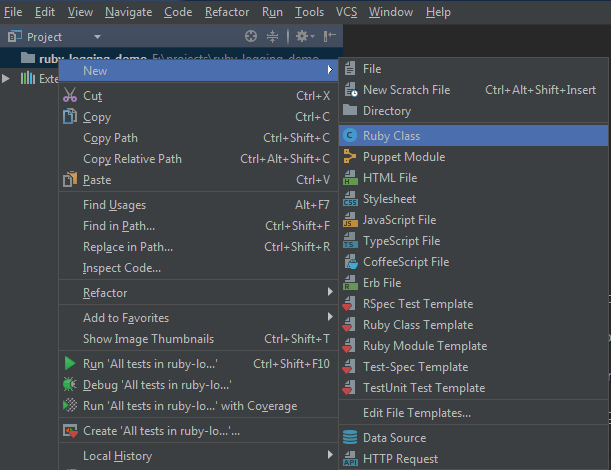
Task: Click the Data Source database icon
Action: click(x=350, y=437)
